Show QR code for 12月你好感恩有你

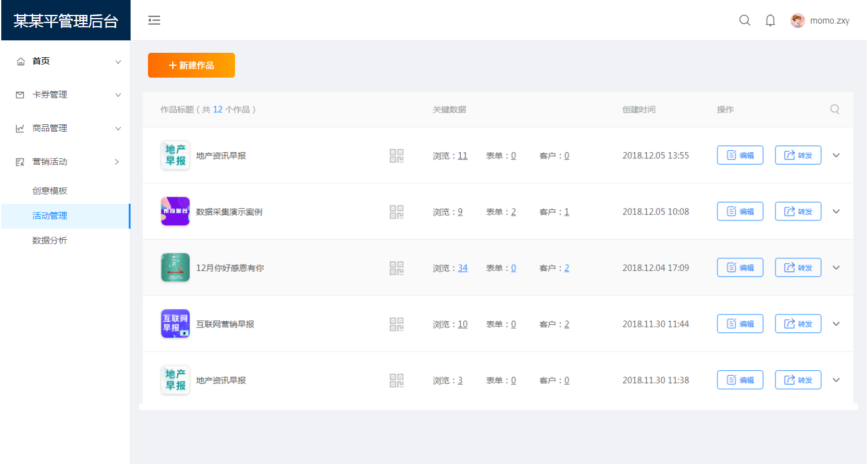(397, 268)
